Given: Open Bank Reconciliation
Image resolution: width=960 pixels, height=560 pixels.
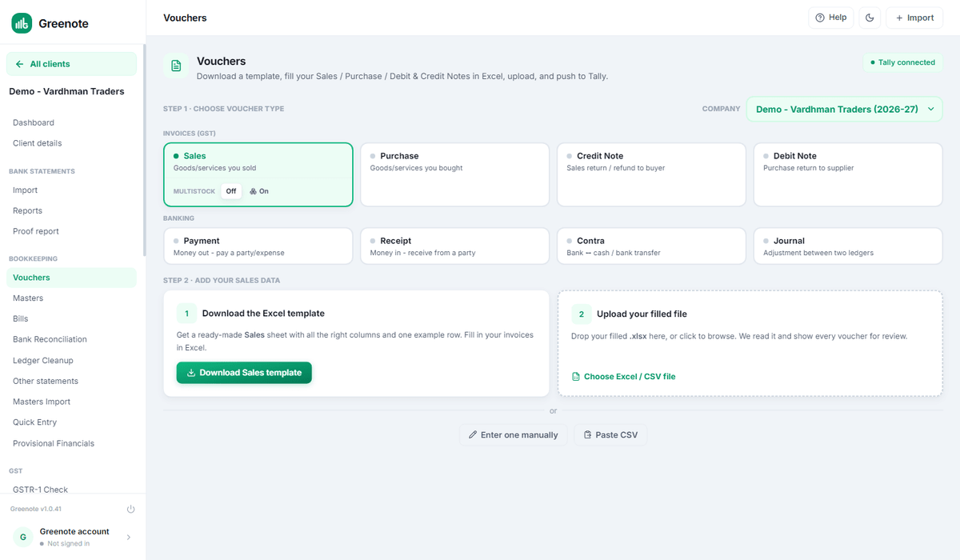Looking at the screenshot, I should coord(72,339).
